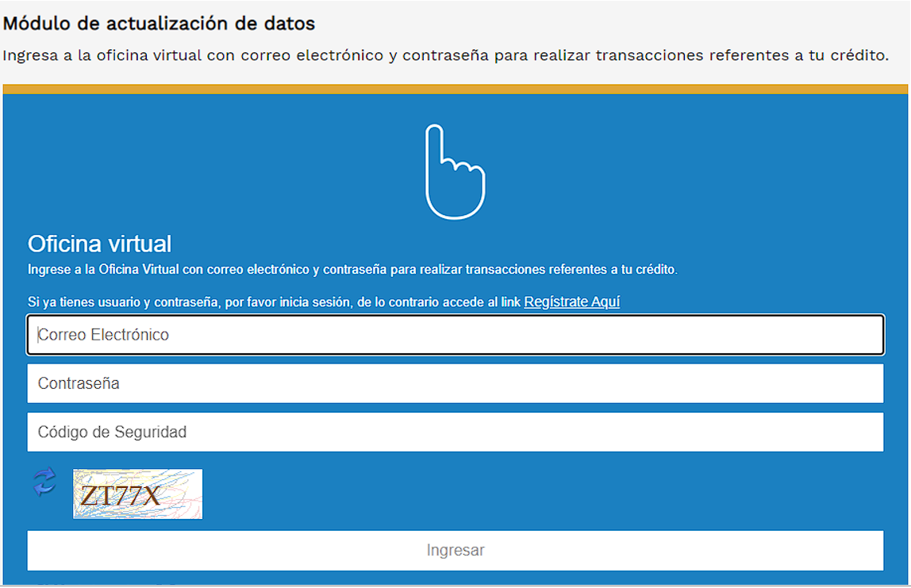The height and width of the screenshot is (588, 911).
Task: Select the Contraseña password field
Action: pyautogui.click(x=455, y=383)
